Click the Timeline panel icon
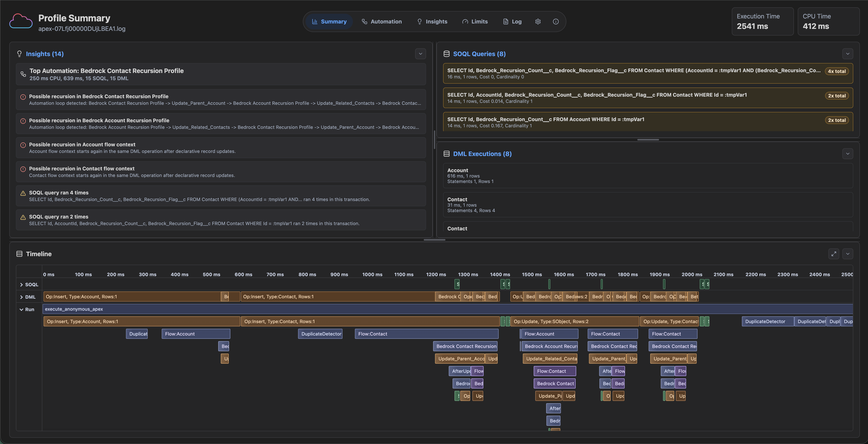 click(19, 254)
